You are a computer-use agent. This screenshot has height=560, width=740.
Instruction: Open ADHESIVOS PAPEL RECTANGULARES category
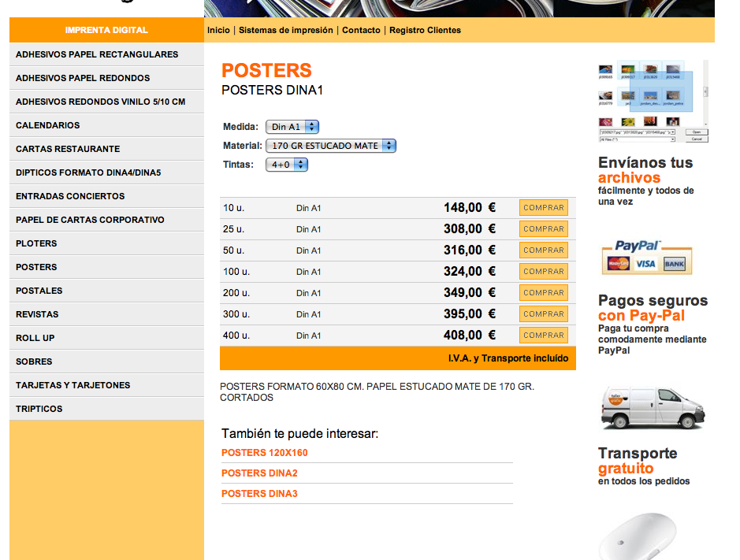pyautogui.click(x=106, y=54)
